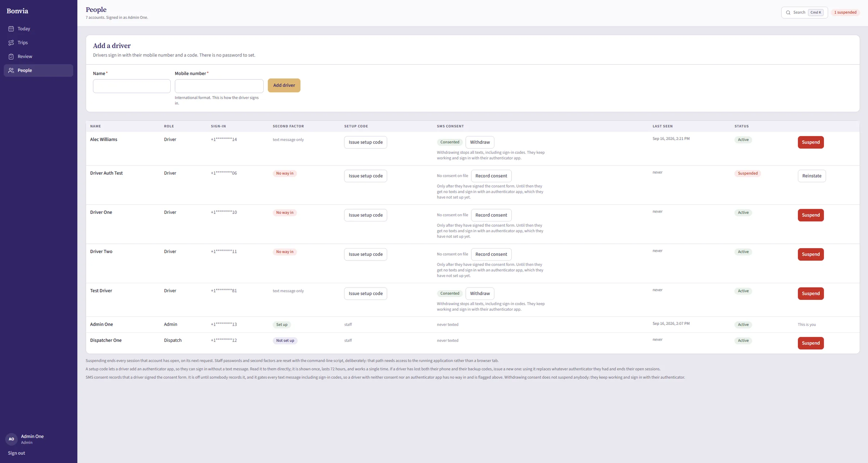Suspend Alec Williams' account
This screenshot has height=463, width=868.
(x=810, y=142)
